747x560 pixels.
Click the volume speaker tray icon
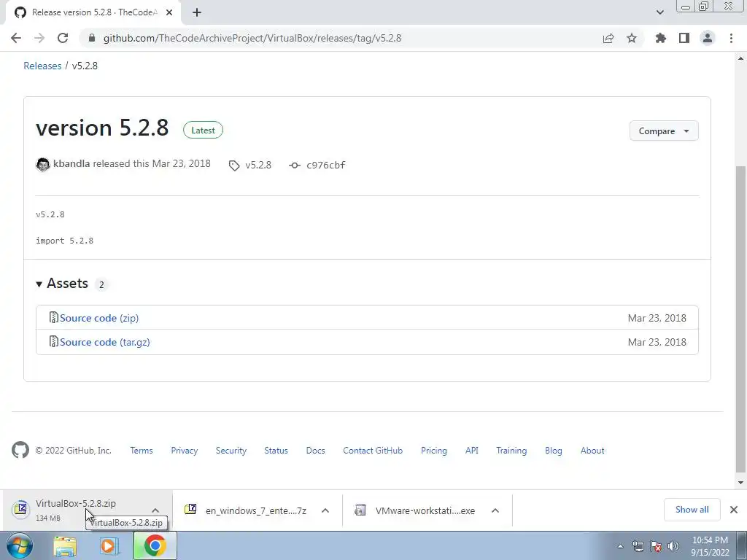pyautogui.click(x=673, y=546)
